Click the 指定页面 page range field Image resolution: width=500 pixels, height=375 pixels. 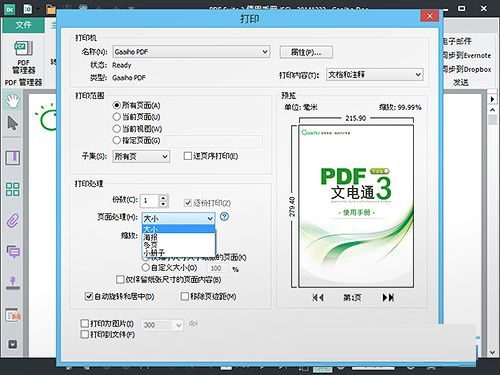click(x=214, y=141)
